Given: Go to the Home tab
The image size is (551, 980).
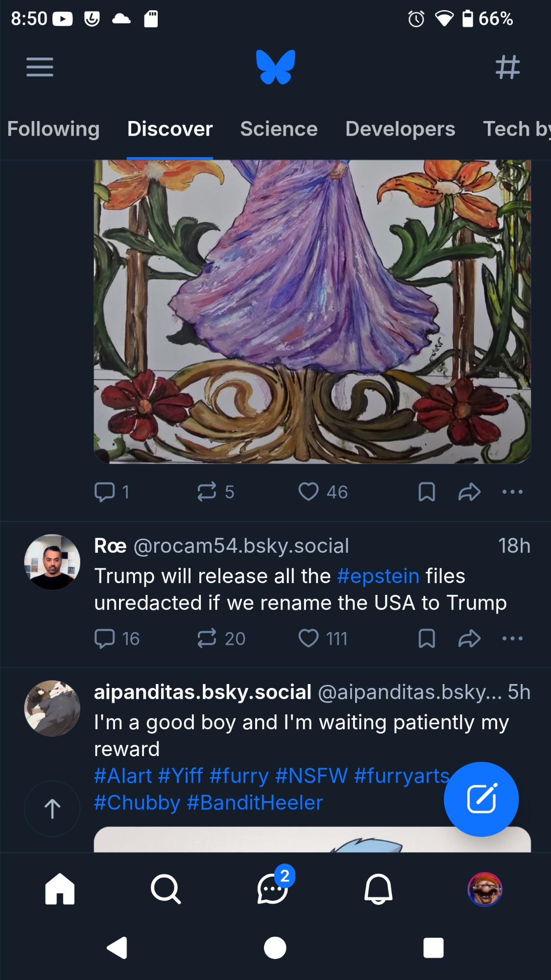Looking at the screenshot, I should 60,889.
